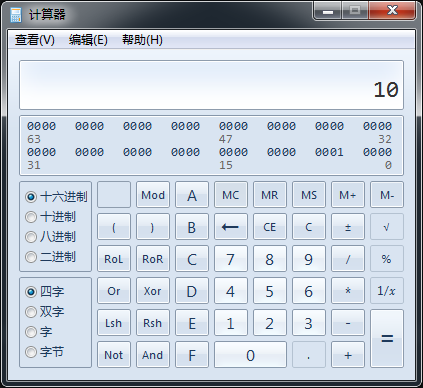The height and width of the screenshot is (388, 423).
Task: Click the number 8 key
Action: coord(270,259)
